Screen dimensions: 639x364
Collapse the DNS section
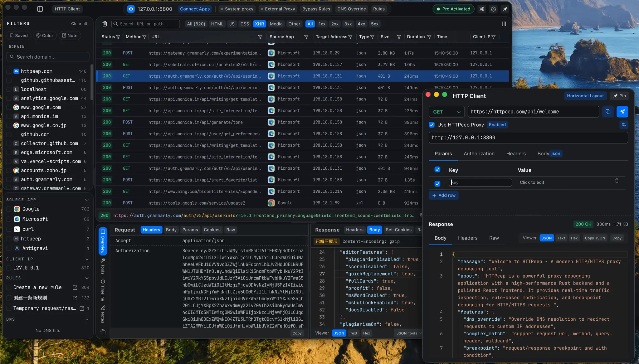(87, 319)
